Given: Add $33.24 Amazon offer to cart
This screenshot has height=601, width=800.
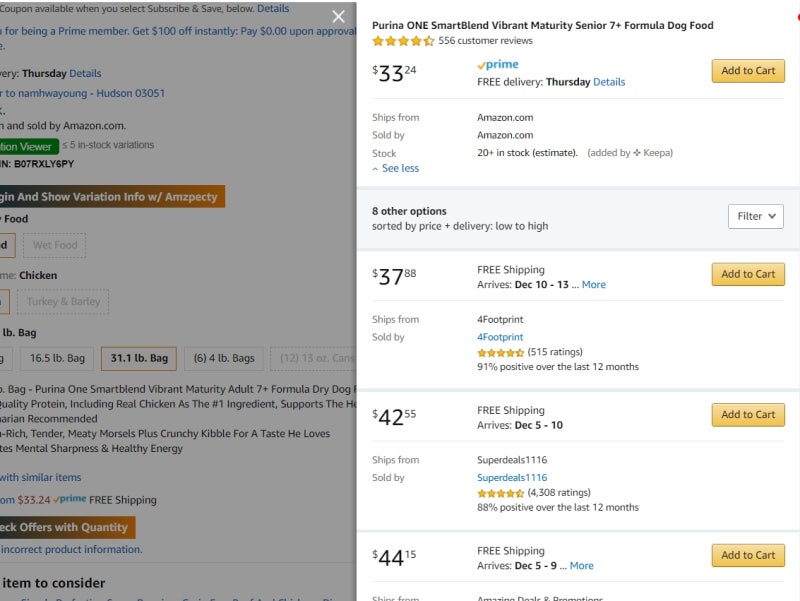Looking at the screenshot, I should [748, 71].
